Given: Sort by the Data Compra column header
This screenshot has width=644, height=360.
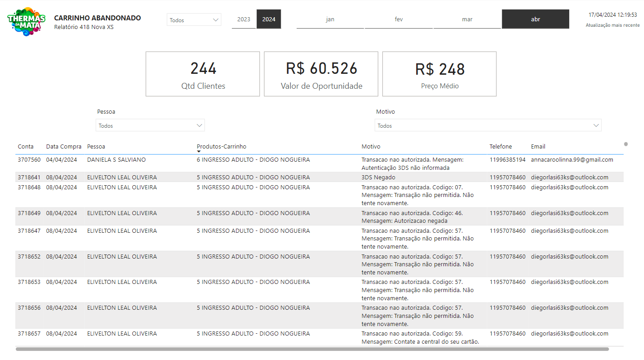Looking at the screenshot, I should pyautogui.click(x=64, y=146).
